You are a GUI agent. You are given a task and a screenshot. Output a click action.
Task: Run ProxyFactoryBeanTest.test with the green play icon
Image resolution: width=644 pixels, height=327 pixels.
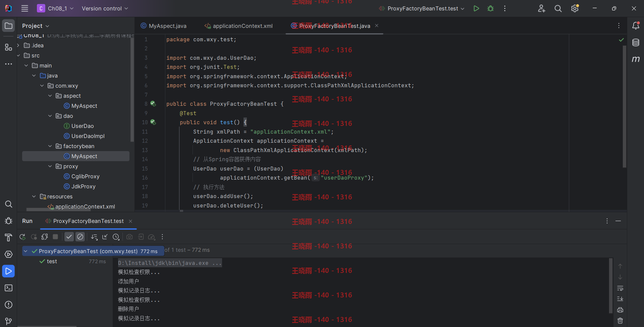tap(476, 8)
